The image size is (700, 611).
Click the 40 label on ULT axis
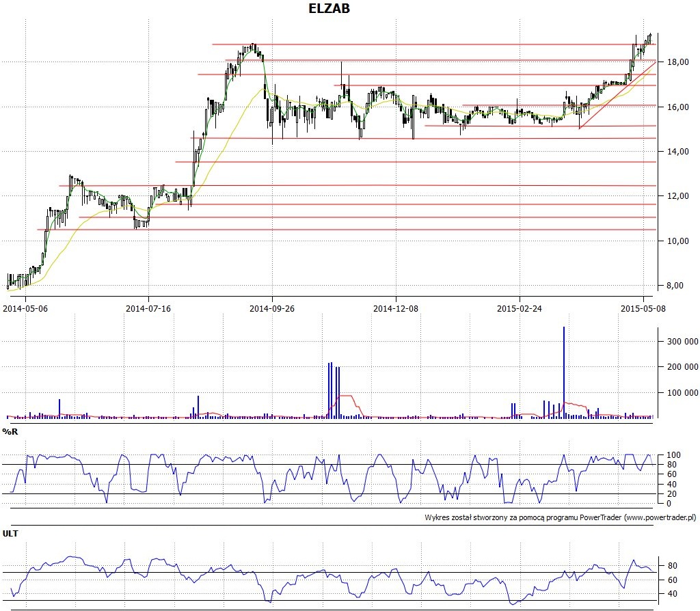(673, 594)
